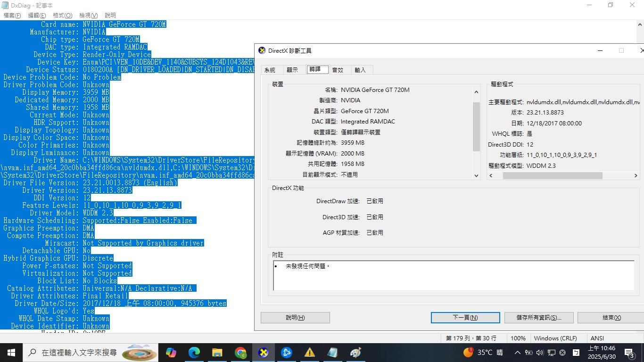Open Google Chrome from the taskbar
644x362 pixels.
[240, 353]
